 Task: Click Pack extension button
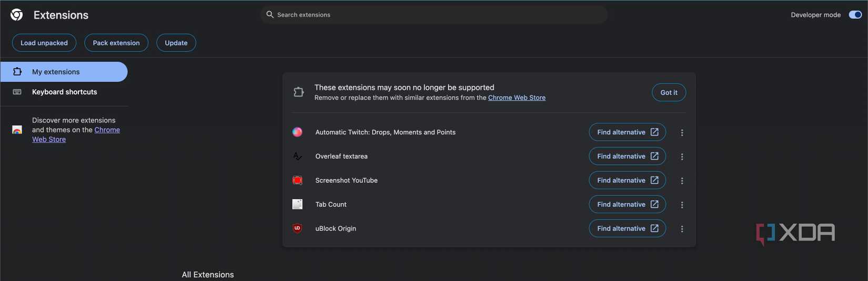click(x=116, y=43)
